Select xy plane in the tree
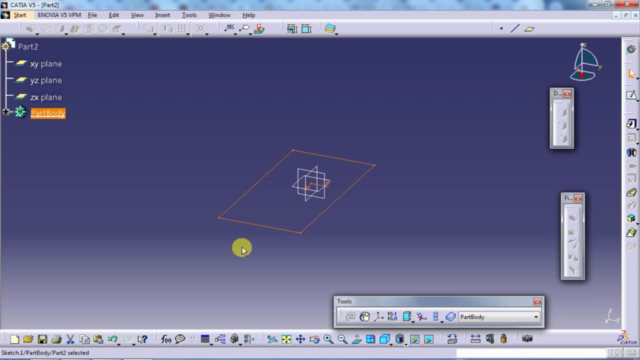The width and height of the screenshot is (640, 360). (x=46, y=64)
